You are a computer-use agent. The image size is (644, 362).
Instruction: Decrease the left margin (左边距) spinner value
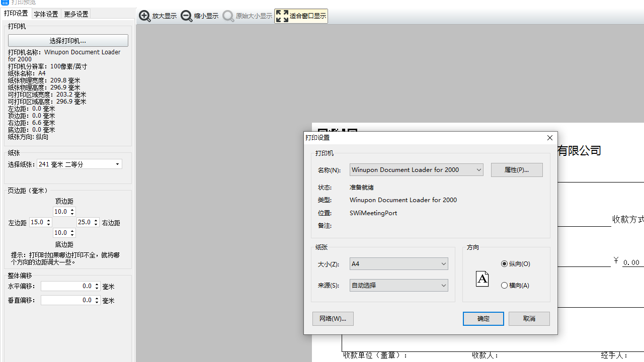pyautogui.click(x=49, y=224)
